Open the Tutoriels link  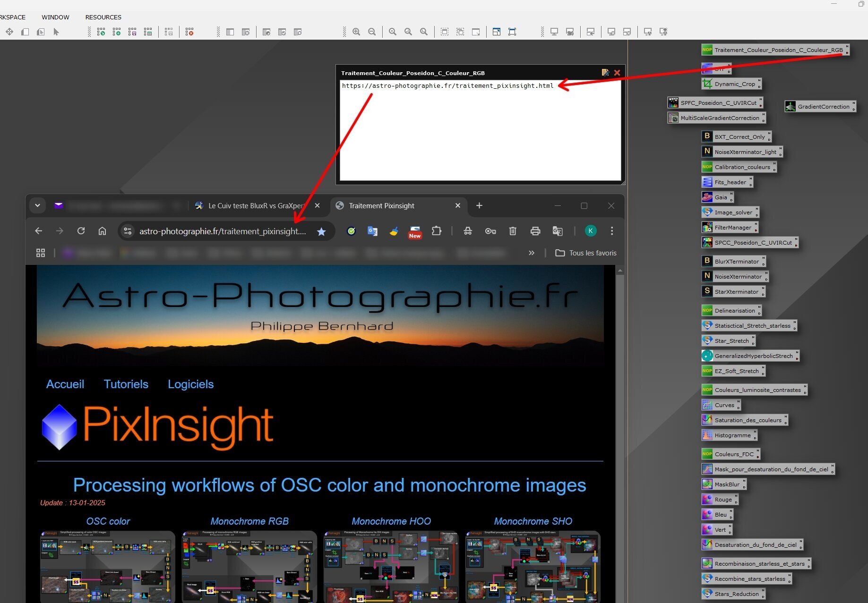[x=126, y=384]
